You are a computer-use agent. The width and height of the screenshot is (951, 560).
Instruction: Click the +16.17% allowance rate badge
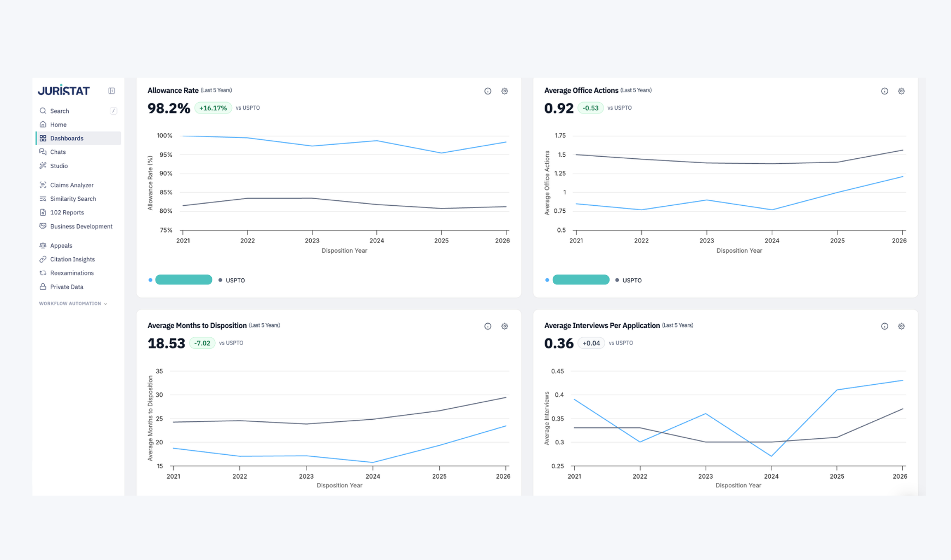coord(213,108)
